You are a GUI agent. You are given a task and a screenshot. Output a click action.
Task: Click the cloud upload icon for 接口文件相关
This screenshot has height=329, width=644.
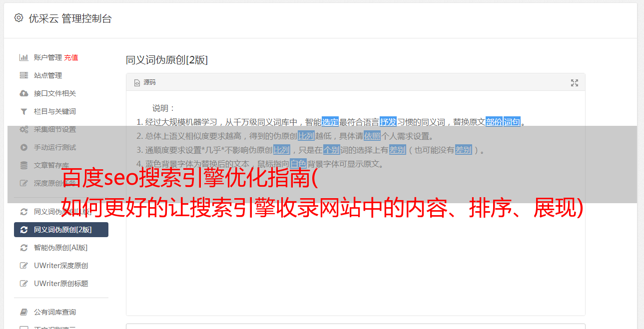(x=23, y=93)
